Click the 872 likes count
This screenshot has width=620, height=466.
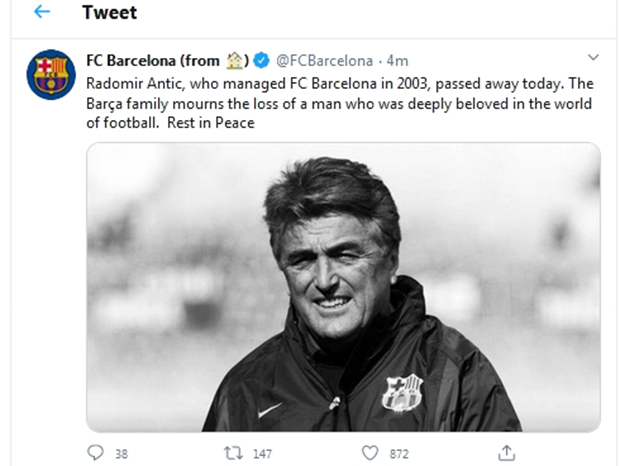[399, 454]
